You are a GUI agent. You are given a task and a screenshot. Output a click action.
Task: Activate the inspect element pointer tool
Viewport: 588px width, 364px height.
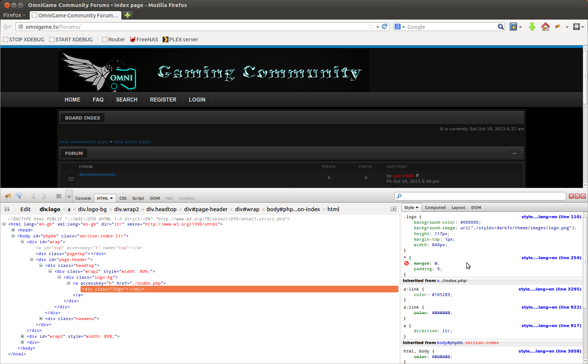tap(19, 196)
